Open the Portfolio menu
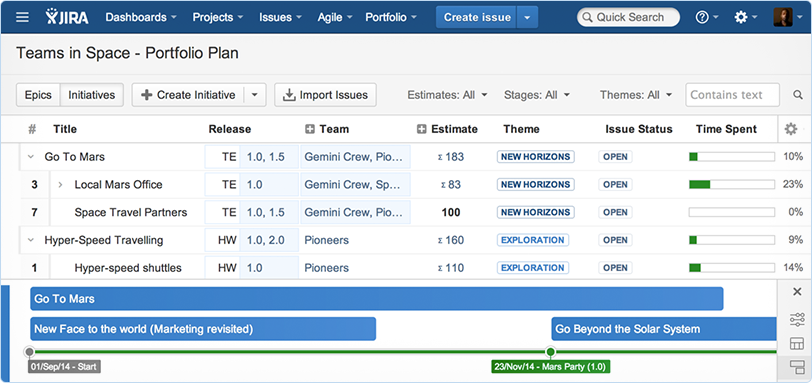The height and width of the screenshot is (383, 812). pyautogui.click(x=391, y=17)
